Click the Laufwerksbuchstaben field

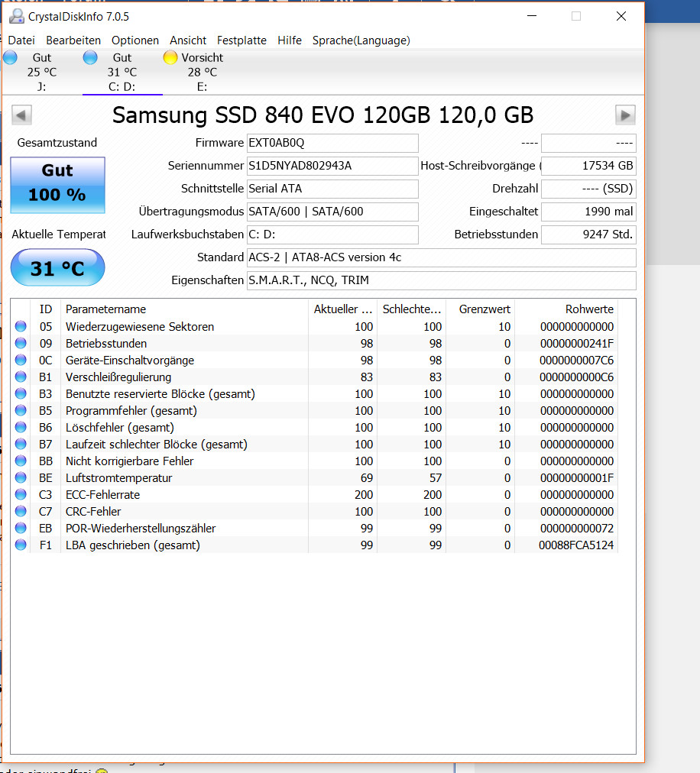point(332,234)
